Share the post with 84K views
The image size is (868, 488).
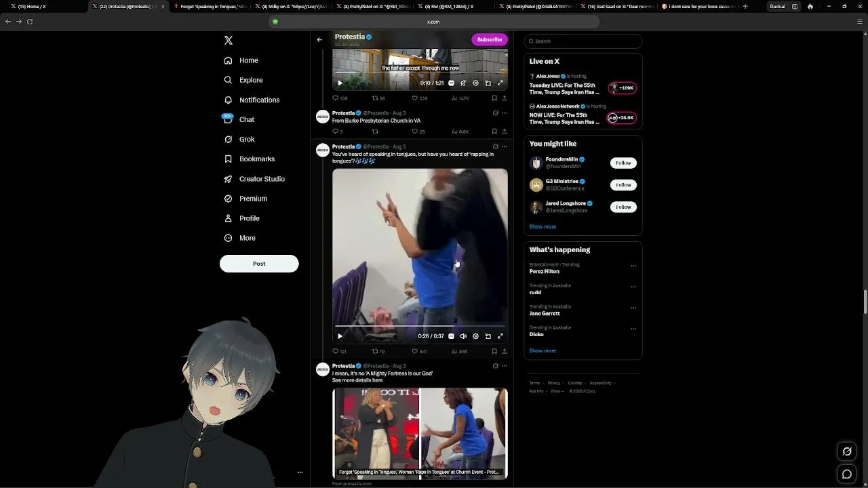pos(504,352)
